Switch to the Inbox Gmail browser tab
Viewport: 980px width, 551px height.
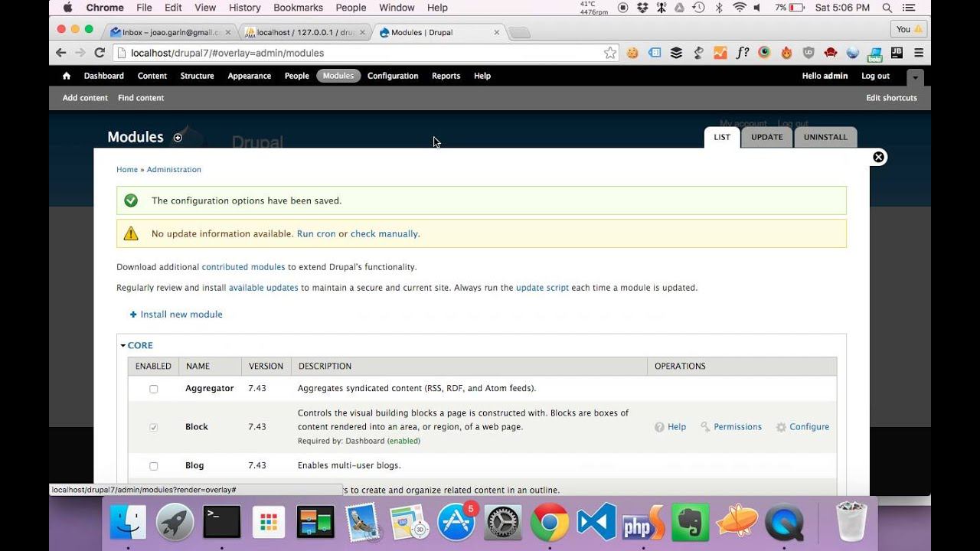(x=170, y=32)
